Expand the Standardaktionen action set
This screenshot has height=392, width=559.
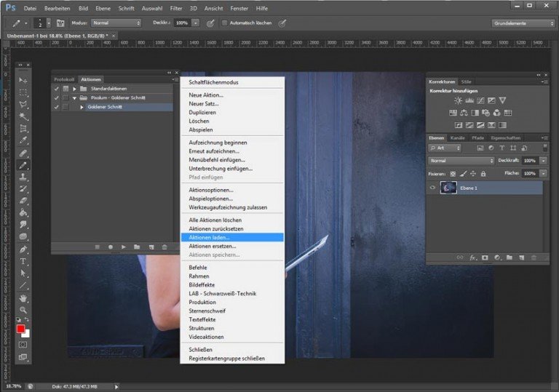coord(74,88)
